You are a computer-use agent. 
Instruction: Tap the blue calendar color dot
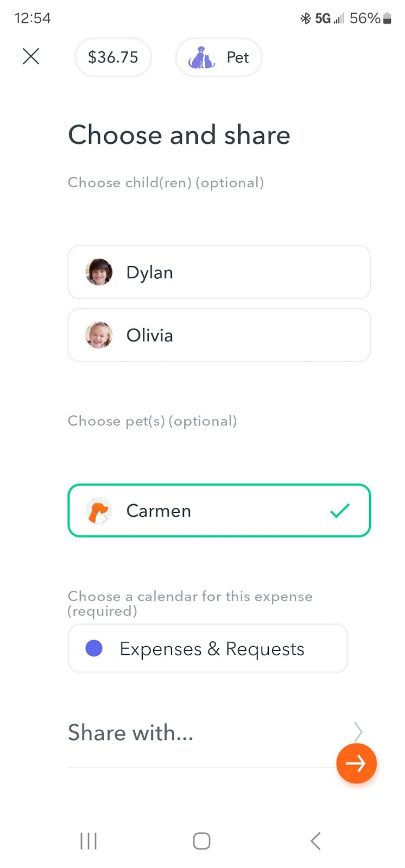coord(94,648)
